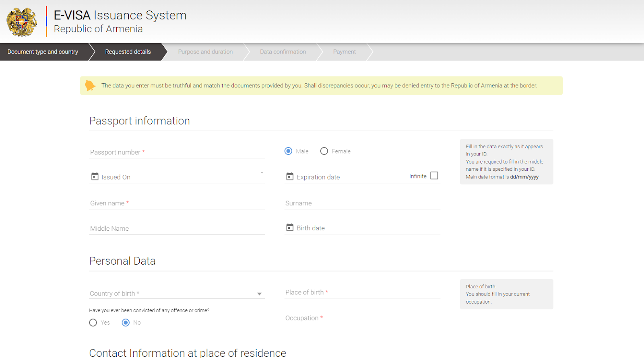This screenshot has height=358, width=644.
Task: Focus the Given name field
Action: 177,203
